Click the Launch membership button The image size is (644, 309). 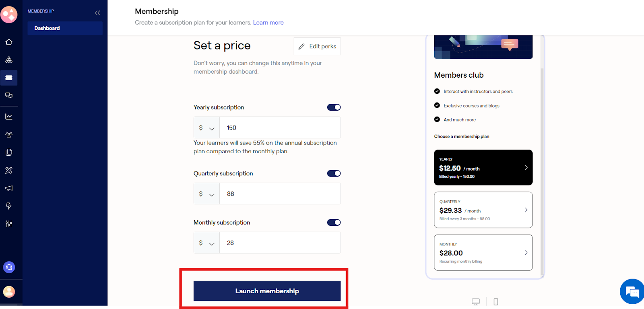pos(267,291)
